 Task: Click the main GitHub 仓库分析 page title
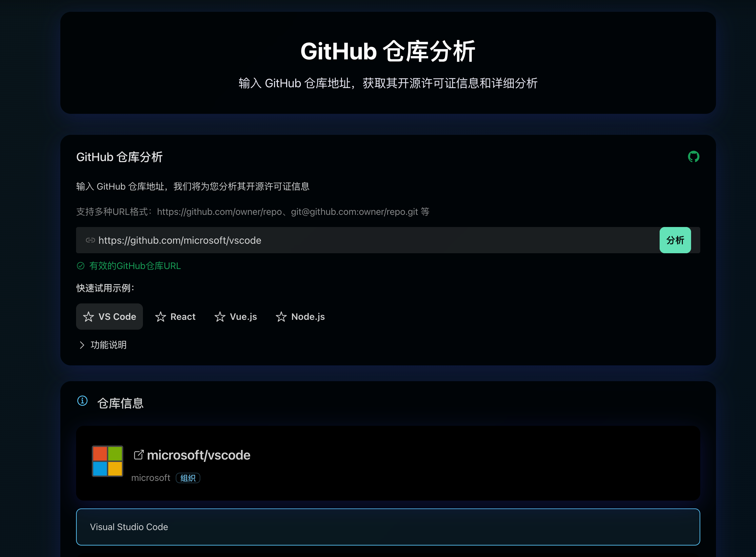point(388,51)
